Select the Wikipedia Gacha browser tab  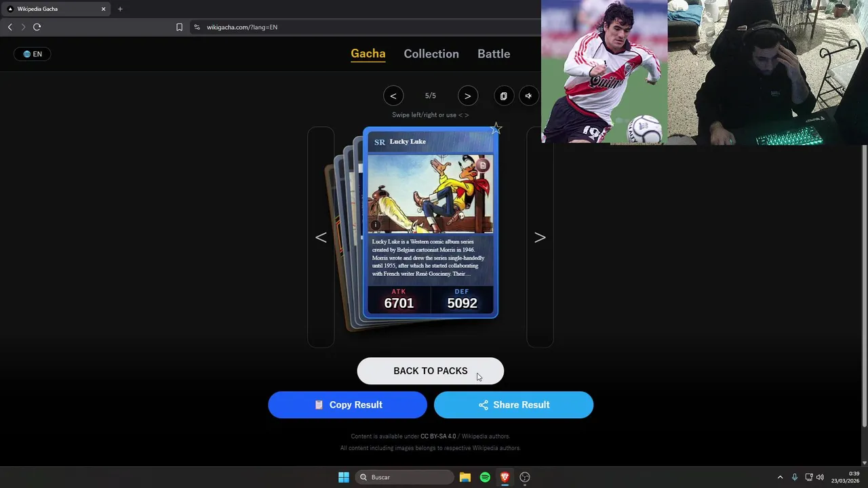pos(56,9)
